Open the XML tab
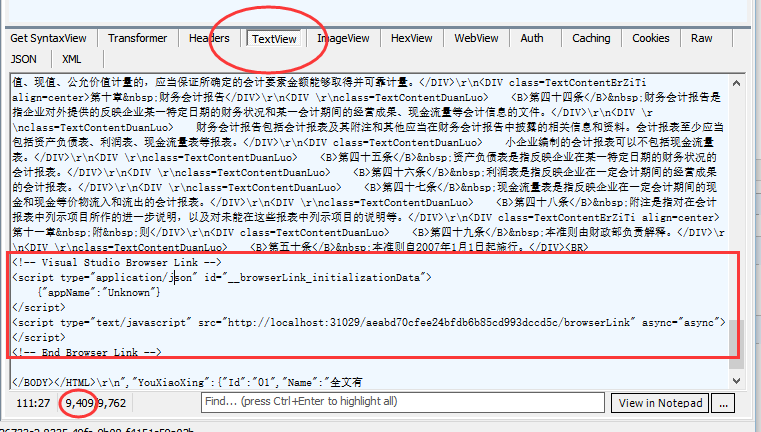The width and height of the screenshot is (761, 432). (x=72, y=59)
